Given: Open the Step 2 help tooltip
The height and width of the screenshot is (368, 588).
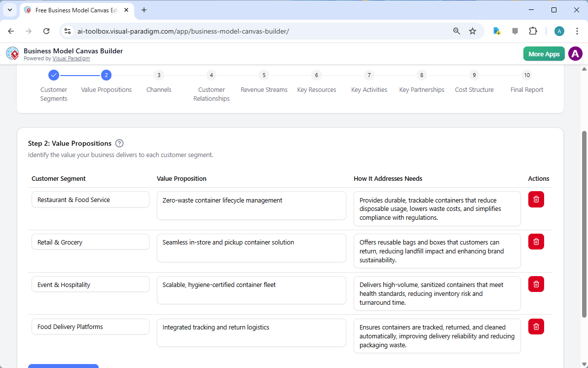Looking at the screenshot, I should tap(119, 143).
